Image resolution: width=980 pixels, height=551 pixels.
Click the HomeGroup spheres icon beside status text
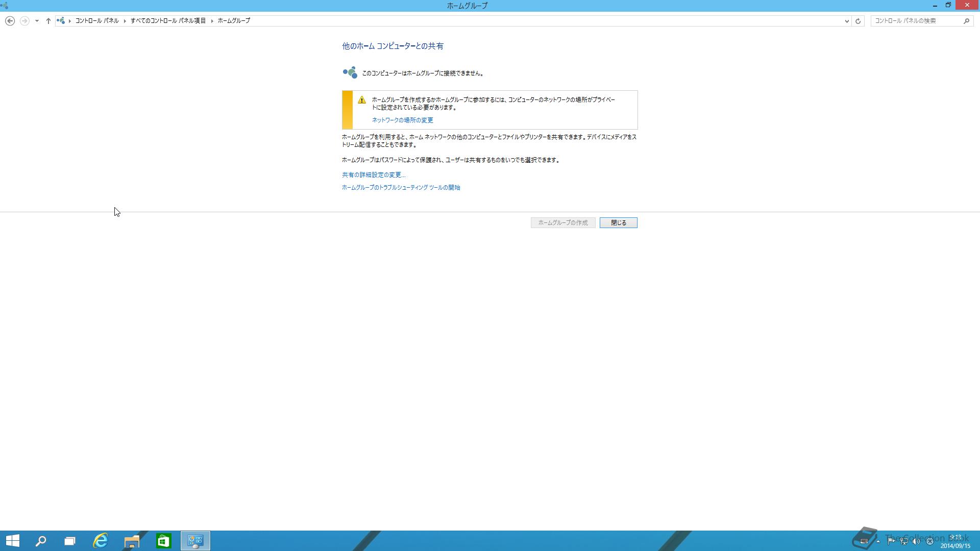coord(350,72)
